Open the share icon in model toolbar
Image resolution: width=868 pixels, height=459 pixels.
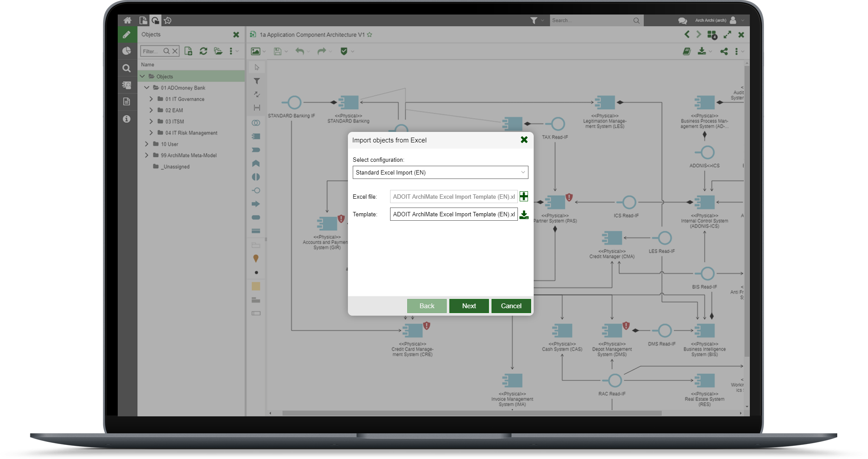click(723, 51)
